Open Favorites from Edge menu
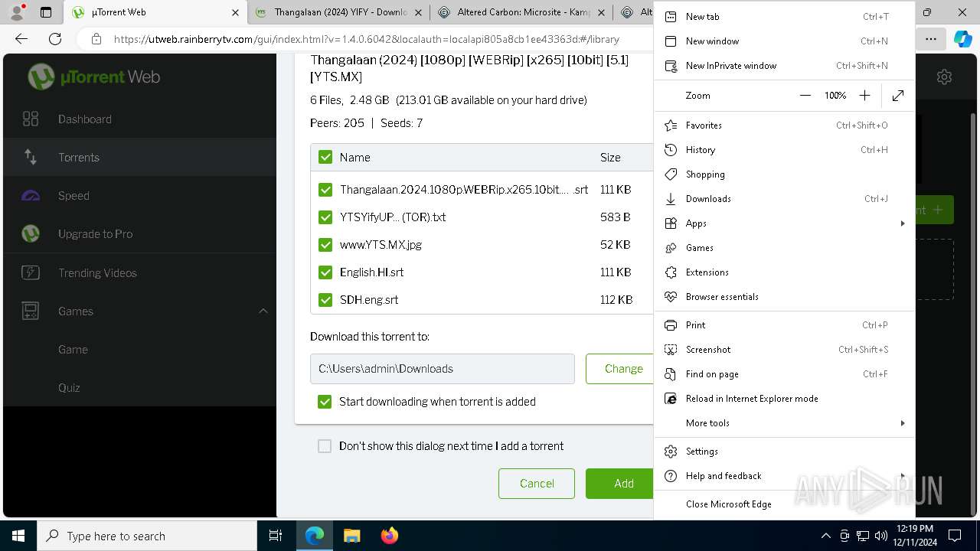This screenshot has width=980, height=551. (784, 125)
